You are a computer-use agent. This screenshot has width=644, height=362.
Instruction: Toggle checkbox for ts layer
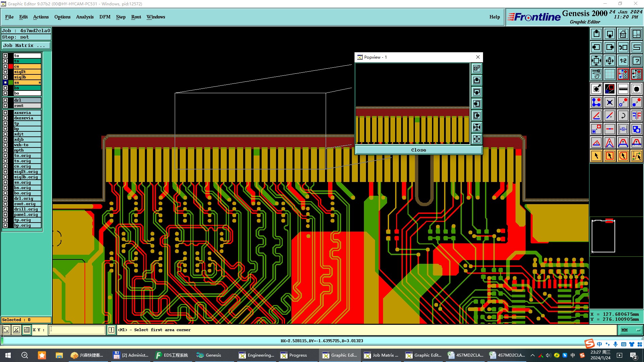pos(5,61)
